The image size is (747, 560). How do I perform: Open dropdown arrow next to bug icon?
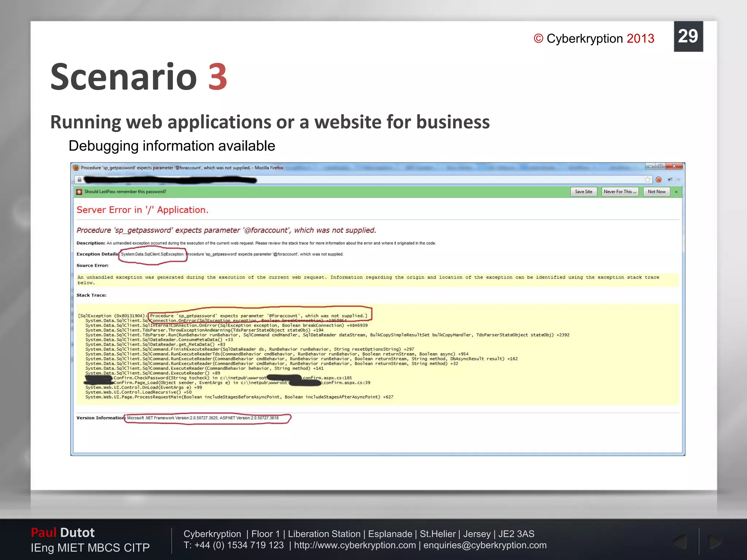[679, 179]
